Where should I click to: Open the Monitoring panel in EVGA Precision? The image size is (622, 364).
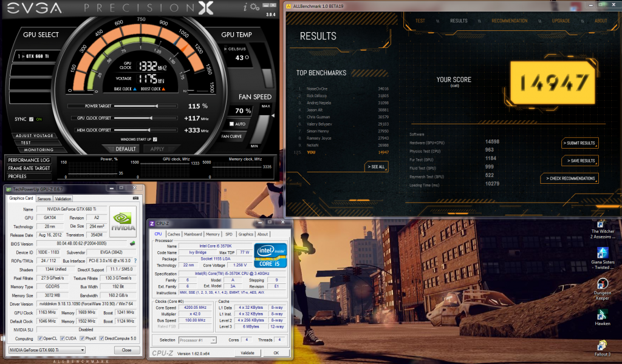(38, 150)
